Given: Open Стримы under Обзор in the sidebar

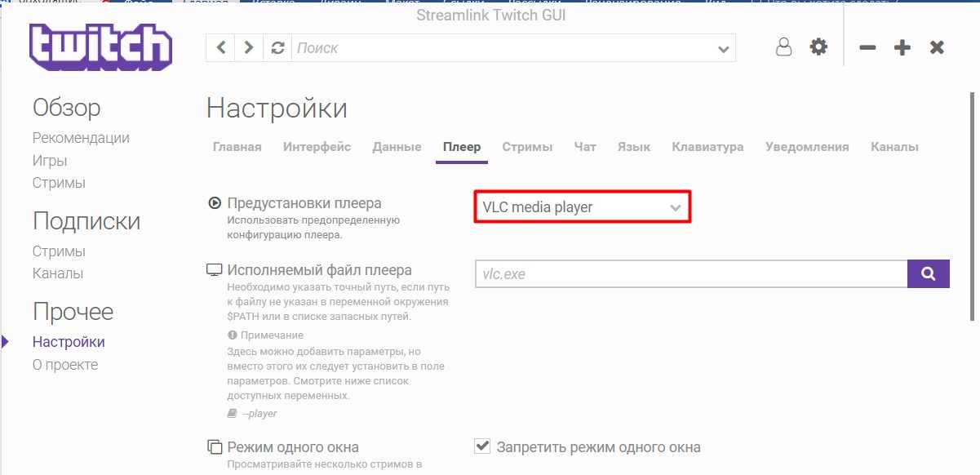Looking at the screenshot, I should point(59,183).
